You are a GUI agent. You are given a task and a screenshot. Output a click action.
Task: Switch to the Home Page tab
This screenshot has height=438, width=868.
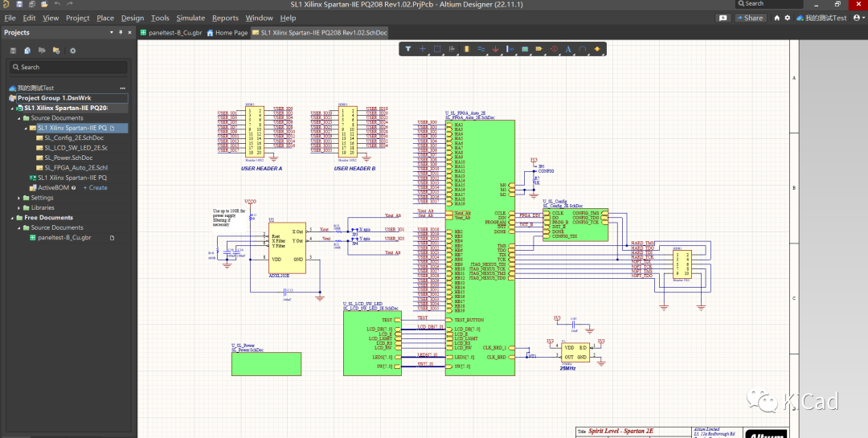[x=227, y=33]
